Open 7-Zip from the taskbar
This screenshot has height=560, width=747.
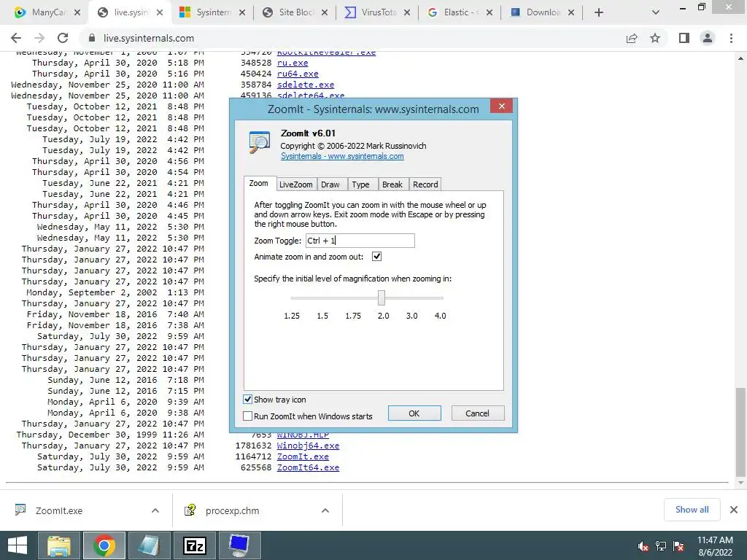coord(194,545)
